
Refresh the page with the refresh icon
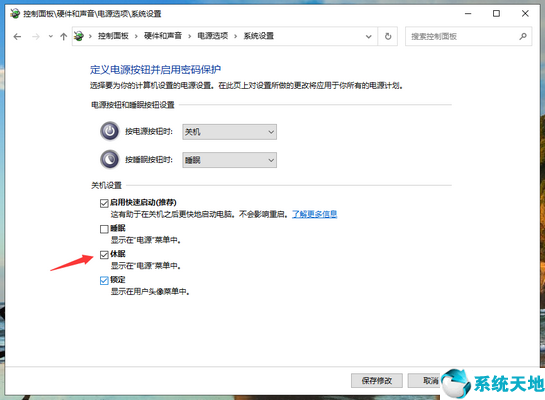click(388, 36)
